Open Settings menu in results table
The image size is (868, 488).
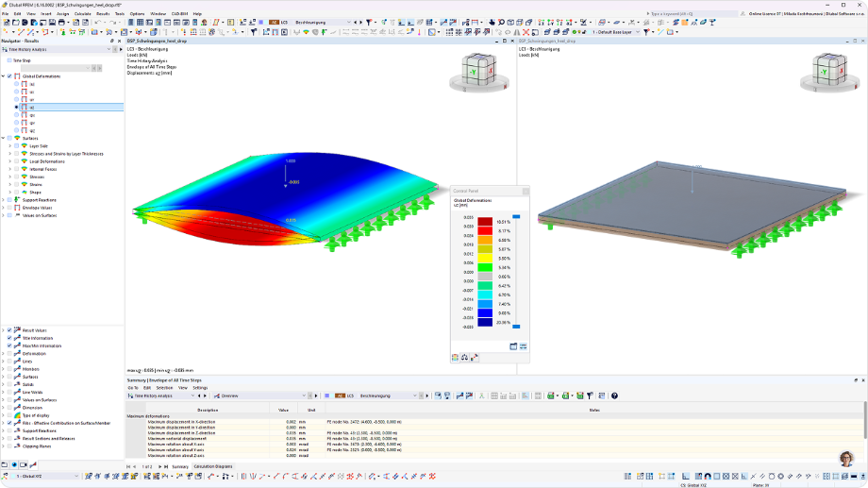click(x=200, y=388)
